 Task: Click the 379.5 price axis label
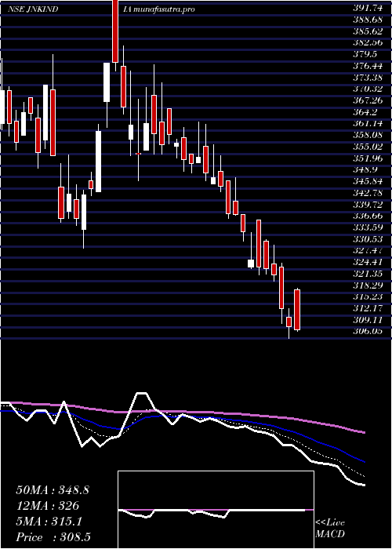pos(365,55)
